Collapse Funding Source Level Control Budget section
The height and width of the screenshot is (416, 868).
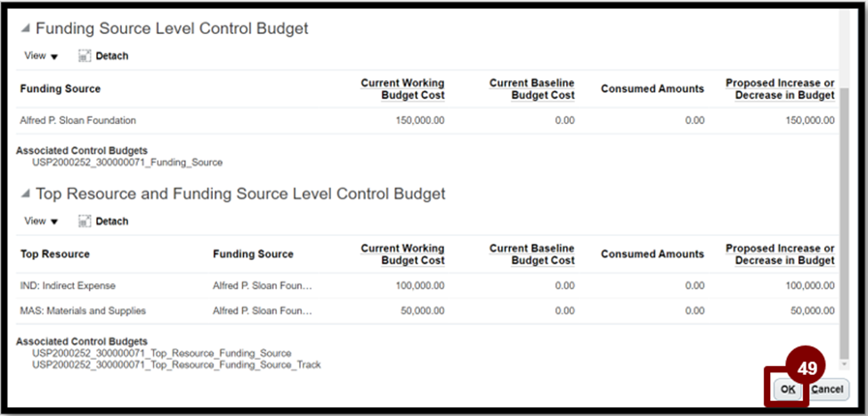click(25, 29)
